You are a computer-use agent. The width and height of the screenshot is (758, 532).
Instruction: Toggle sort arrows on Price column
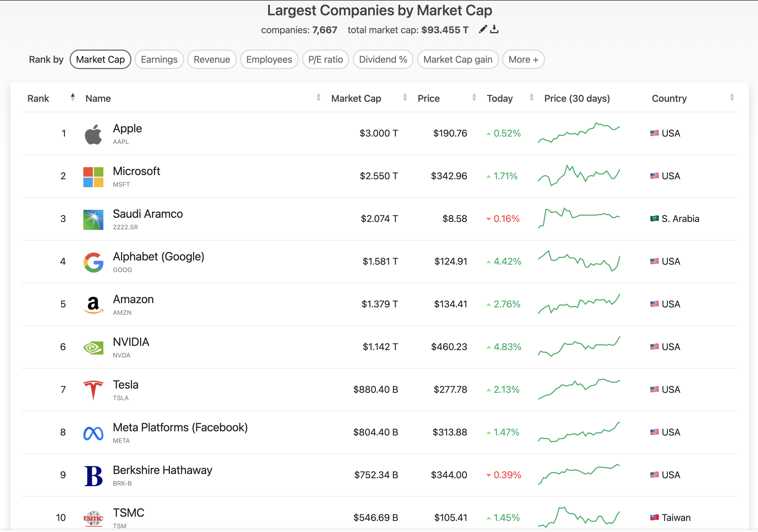point(474,97)
